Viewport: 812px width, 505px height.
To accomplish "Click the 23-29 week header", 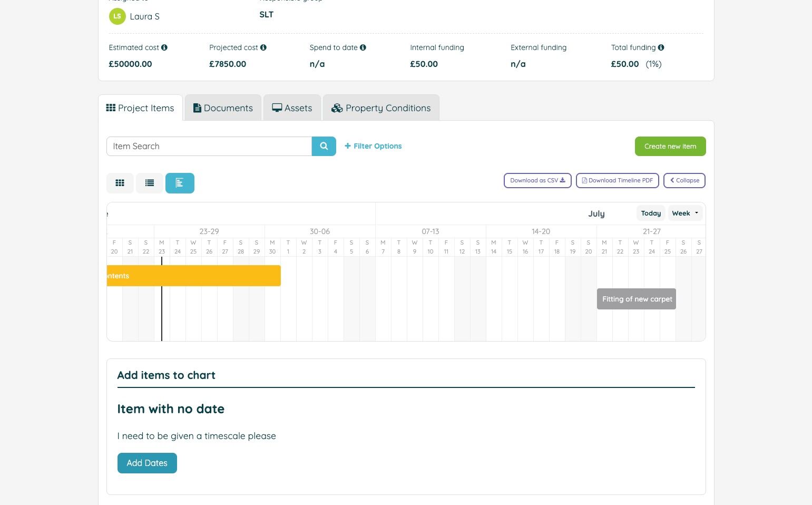I will (x=209, y=231).
